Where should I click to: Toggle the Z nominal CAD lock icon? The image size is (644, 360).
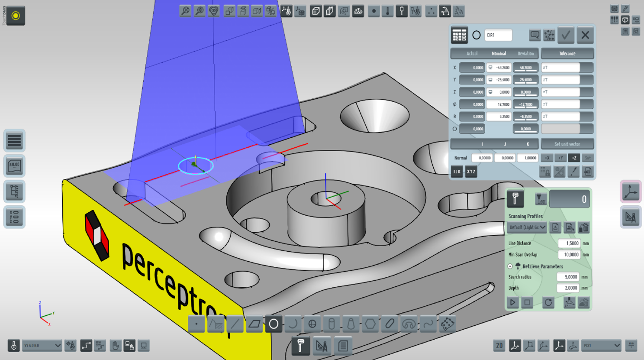pos(490,92)
